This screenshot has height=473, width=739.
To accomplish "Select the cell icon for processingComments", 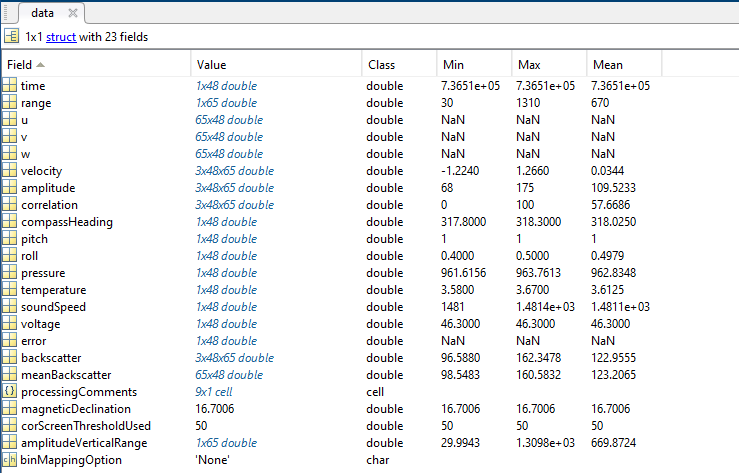I will click(9, 391).
